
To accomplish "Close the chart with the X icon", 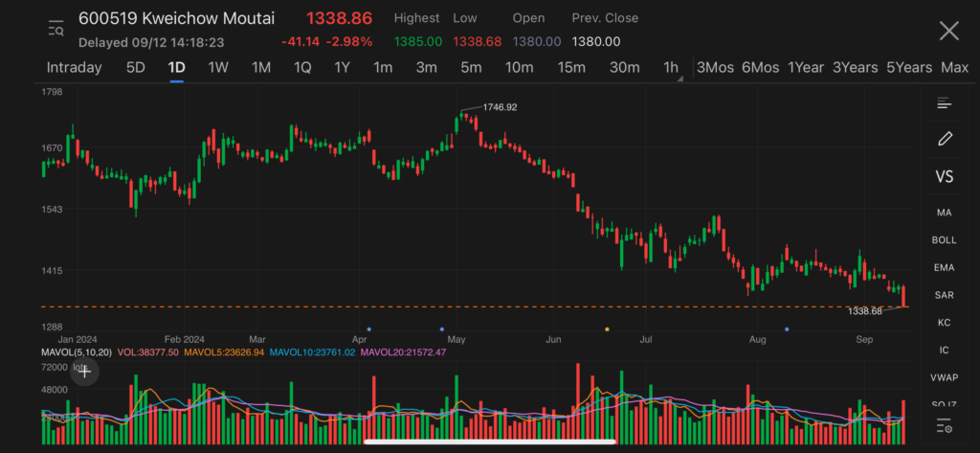I will [x=948, y=32].
